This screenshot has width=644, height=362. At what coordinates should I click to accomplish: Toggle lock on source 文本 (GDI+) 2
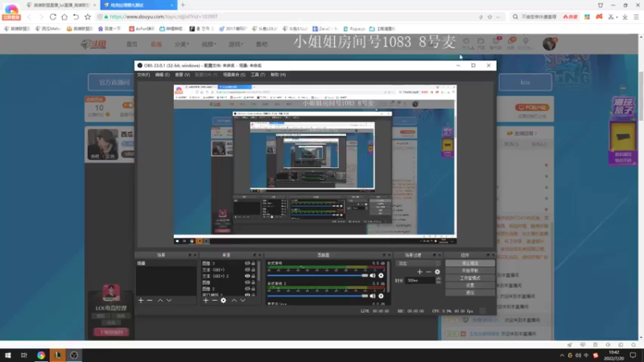(253, 276)
